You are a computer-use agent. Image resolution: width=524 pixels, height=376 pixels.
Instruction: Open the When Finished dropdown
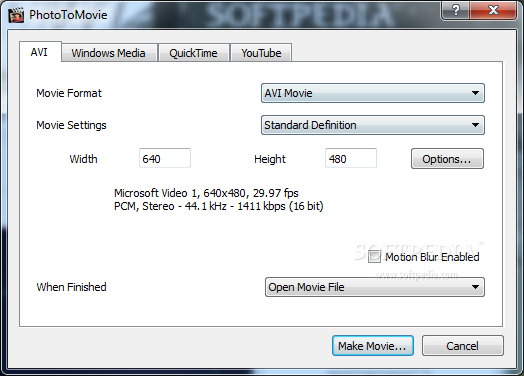(375, 287)
